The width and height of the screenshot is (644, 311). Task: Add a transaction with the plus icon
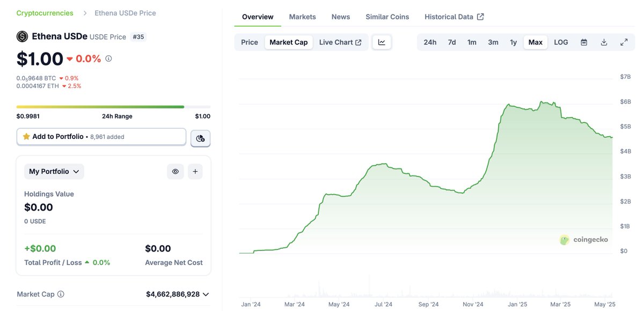(195, 172)
